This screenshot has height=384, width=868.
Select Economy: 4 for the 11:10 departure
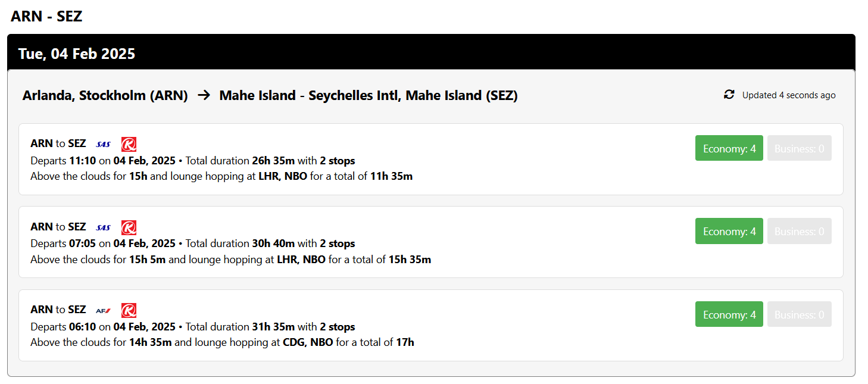[x=729, y=148]
